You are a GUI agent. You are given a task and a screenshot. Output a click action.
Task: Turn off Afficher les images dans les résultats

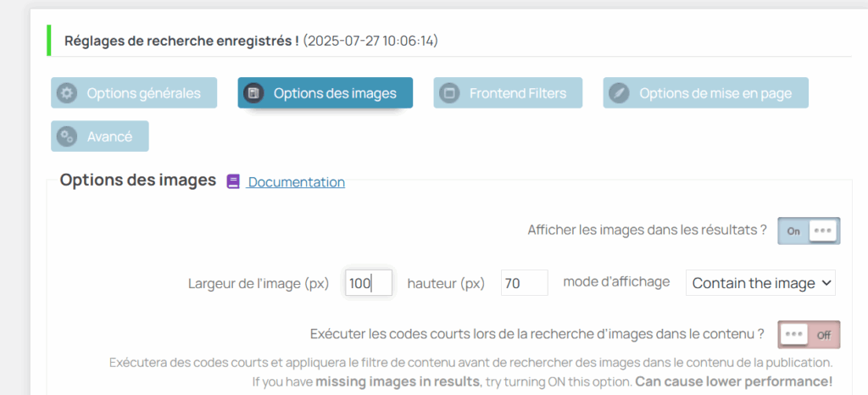[809, 231]
